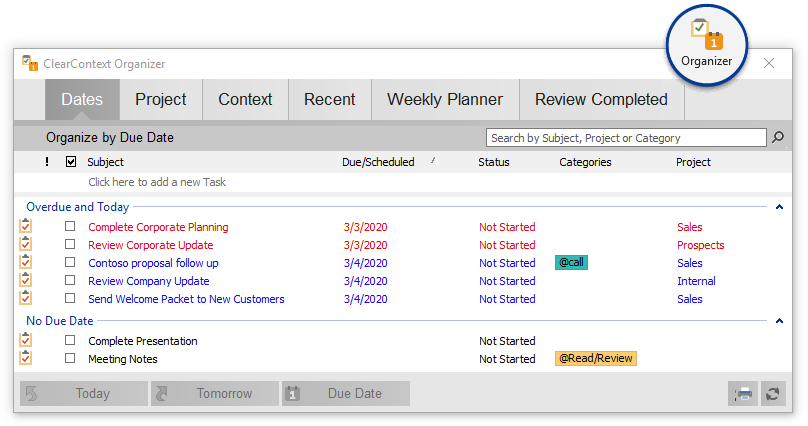
Task: Click the search by Subject field
Action: pos(626,138)
